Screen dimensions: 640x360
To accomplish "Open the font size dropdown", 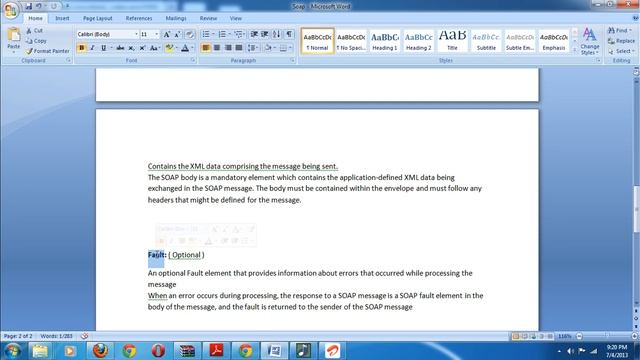I will click(x=157, y=34).
